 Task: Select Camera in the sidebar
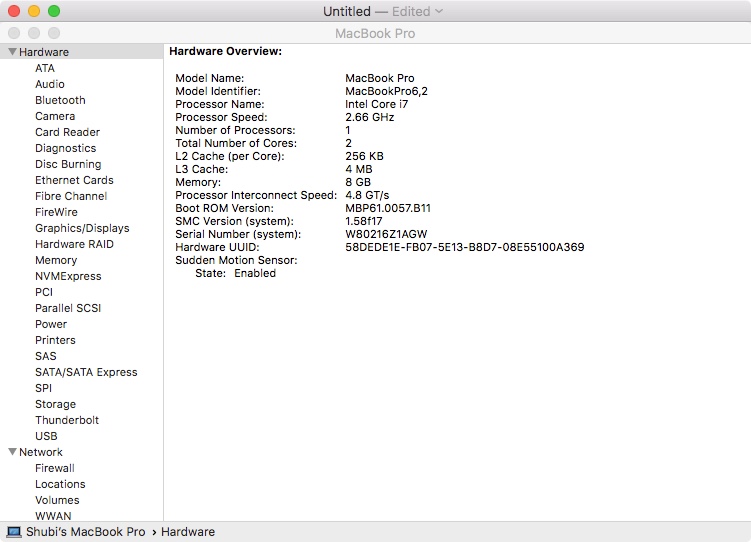pyautogui.click(x=55, y=116)
